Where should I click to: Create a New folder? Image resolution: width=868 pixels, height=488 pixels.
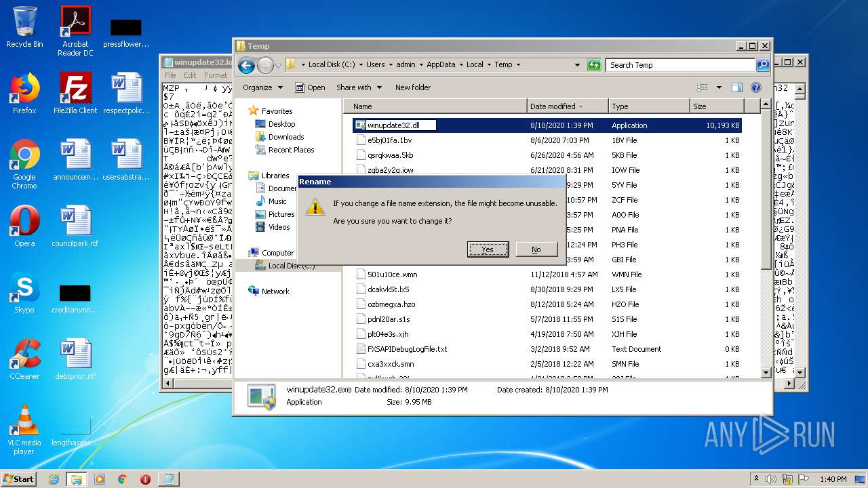coord(413,87)
